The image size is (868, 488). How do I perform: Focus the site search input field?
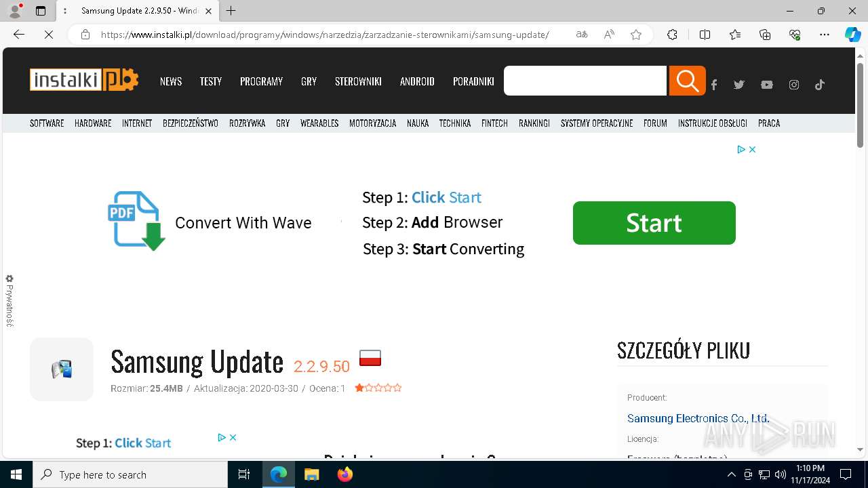(x=585, y=81)
